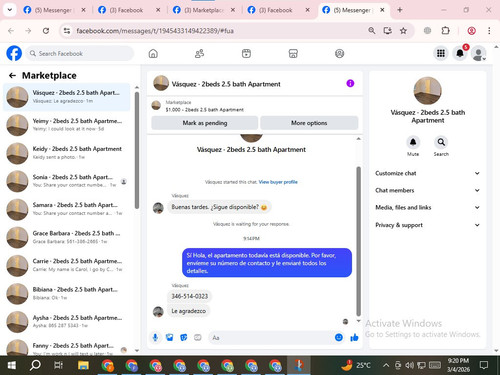
Task: Switch to the Marketplace browser tab
Action: pos(203,10)
